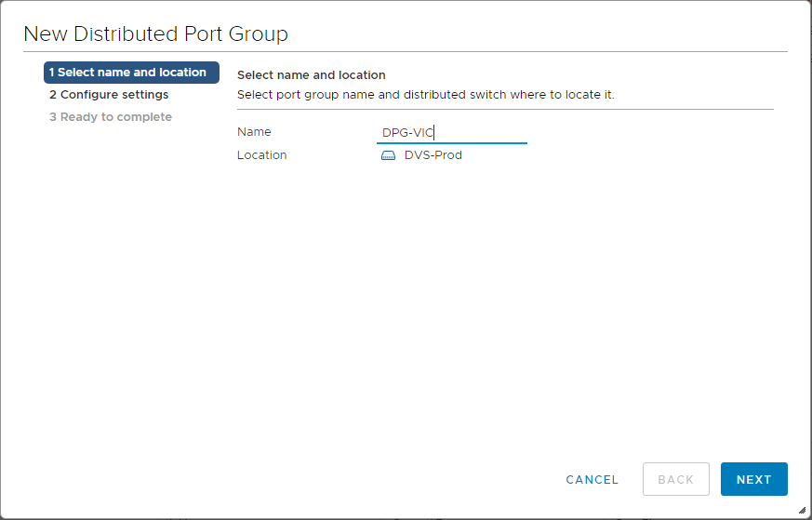
Task: Click the Location field label
Action: click(261, 155)
